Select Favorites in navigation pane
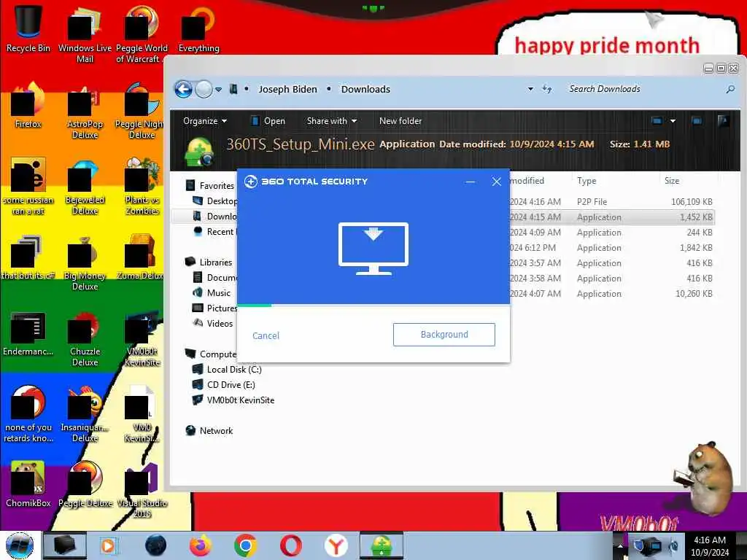The image size is (747, 560). [211, 186]
